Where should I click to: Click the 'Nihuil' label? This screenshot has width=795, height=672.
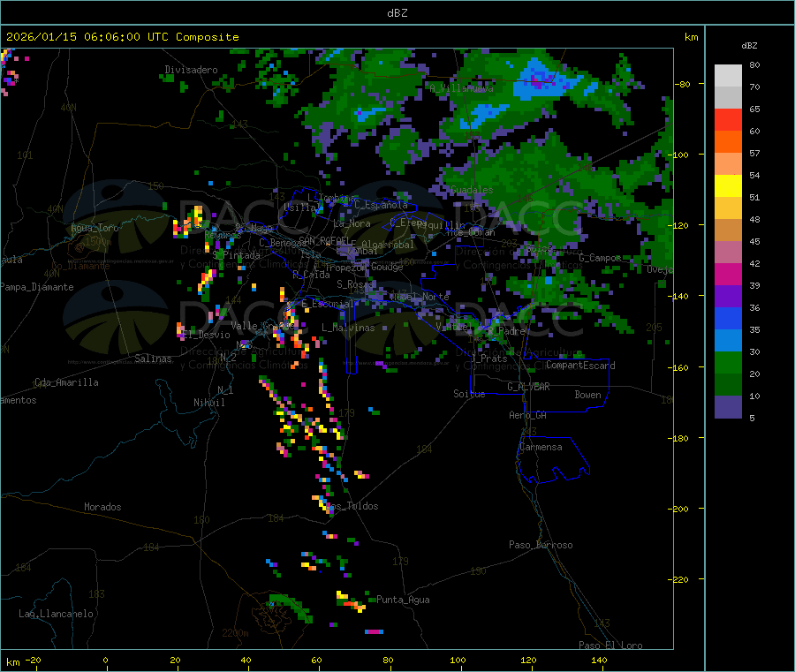209,403
